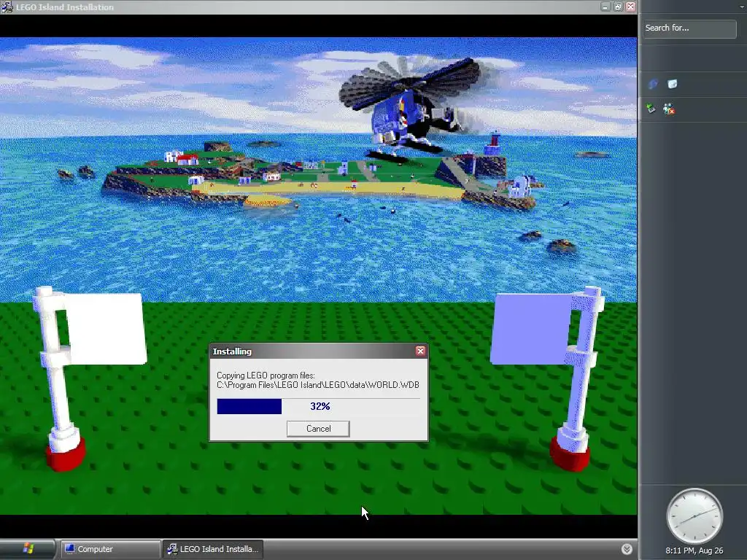Click into the Search for... box

coord(689,28)
